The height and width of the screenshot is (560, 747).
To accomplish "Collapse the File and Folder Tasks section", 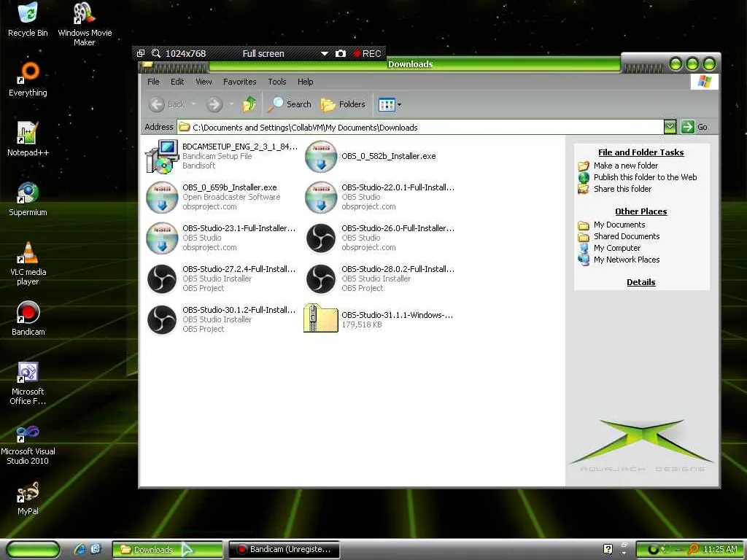I will click(640, 152).
